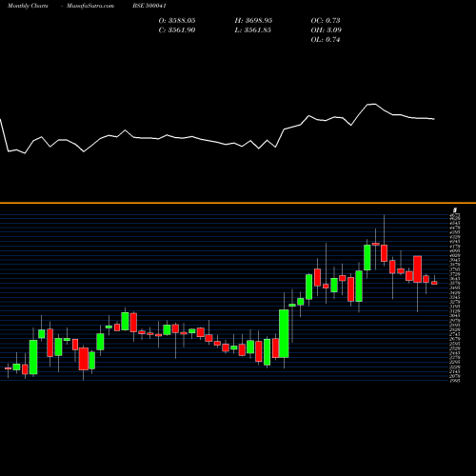
Task: Select the low value 'L: 3561.85'
Action: pos(253,30)
